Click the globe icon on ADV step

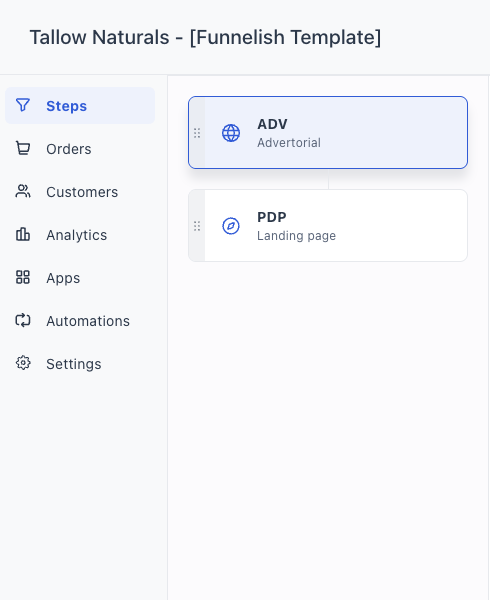[x=231, y=133]
